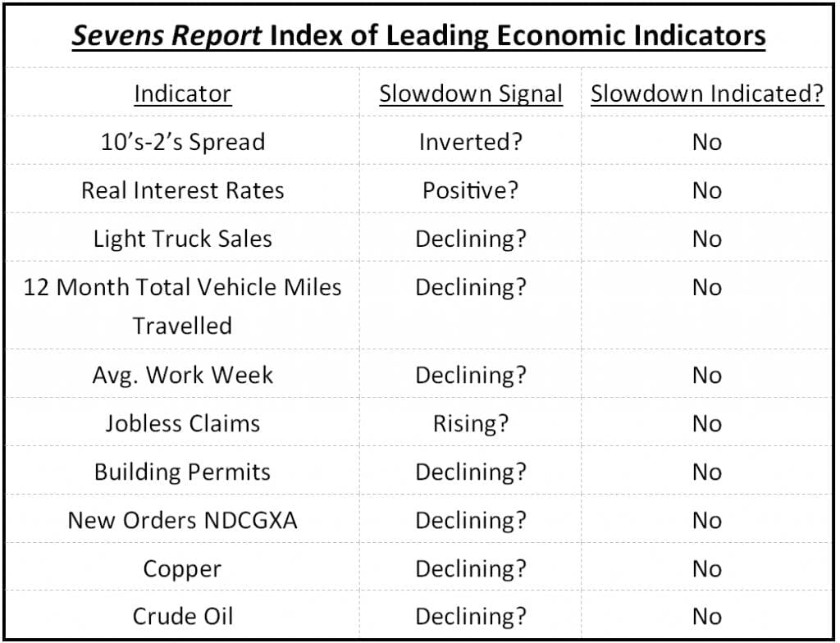840x643 pixels.
Task: Select the Jobless Claims cell
Action: [182, 423]
